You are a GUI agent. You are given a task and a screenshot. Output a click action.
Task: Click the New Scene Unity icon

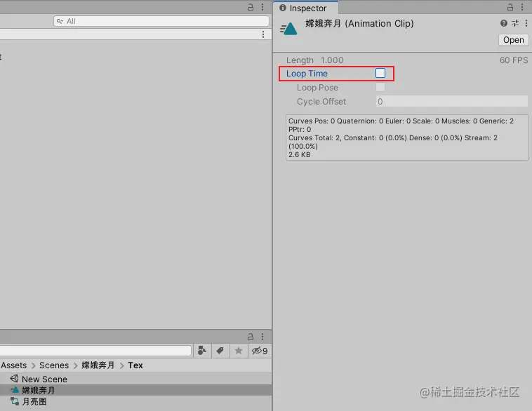(14, 379)
